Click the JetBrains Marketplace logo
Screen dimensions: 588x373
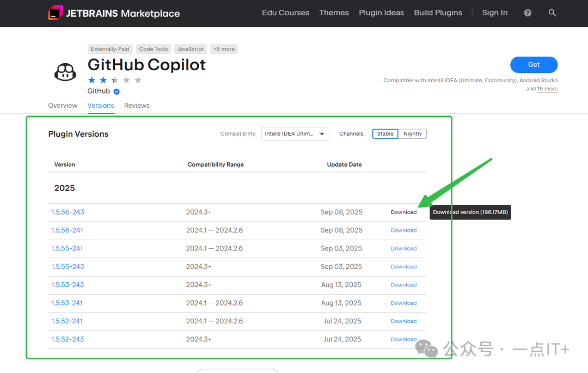coord(114,13)
